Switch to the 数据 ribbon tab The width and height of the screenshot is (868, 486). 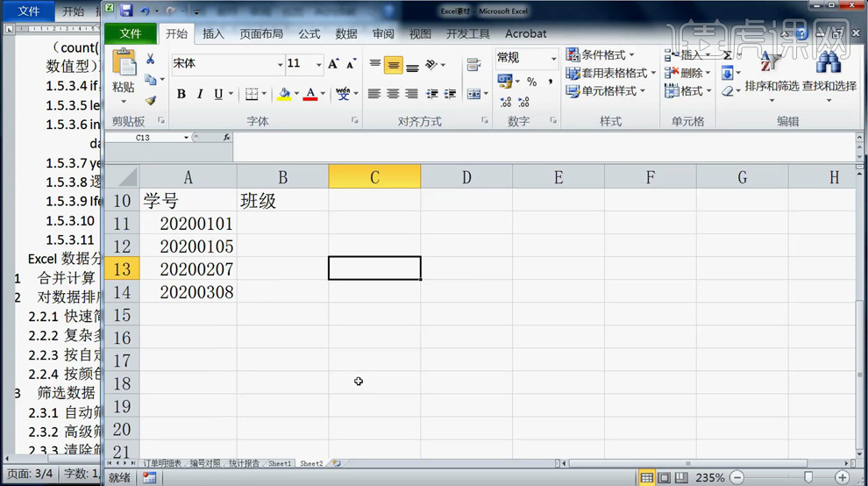tap(346, 34)
